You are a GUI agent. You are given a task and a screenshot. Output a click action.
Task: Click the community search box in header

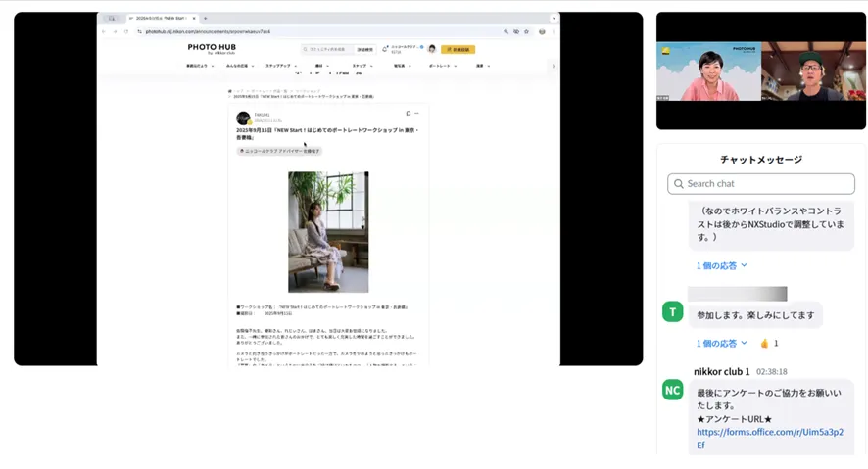[x=327, y=49]
